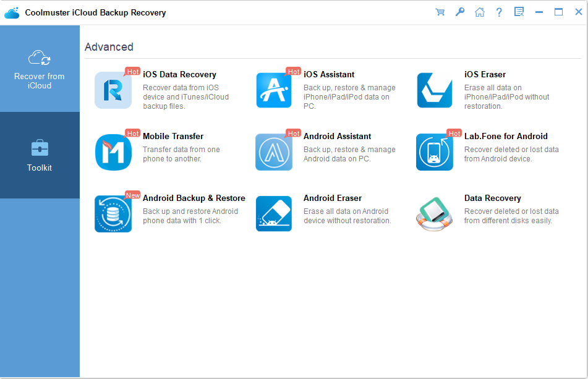Launch iOS Assistant via its blue icon

pyautogui.click(x=274, y=90)
